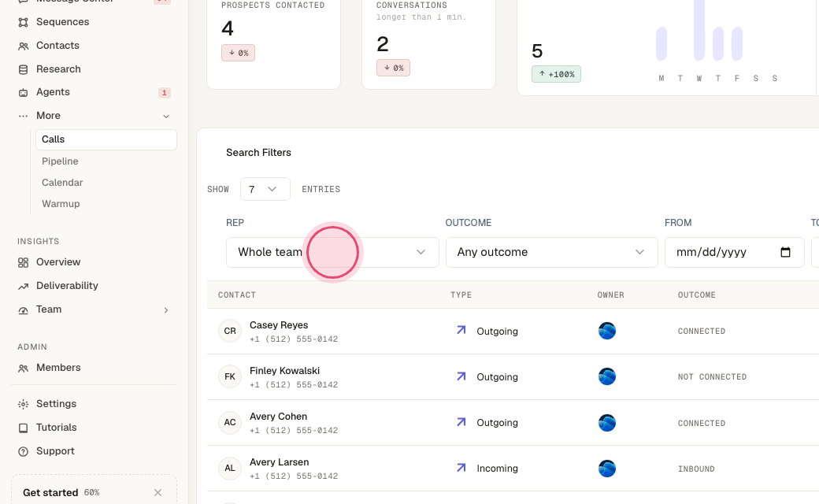The height and width of the screenshot is (504, 819).
Task: Open the Pipeline submenu item
Action: (60, 161)
